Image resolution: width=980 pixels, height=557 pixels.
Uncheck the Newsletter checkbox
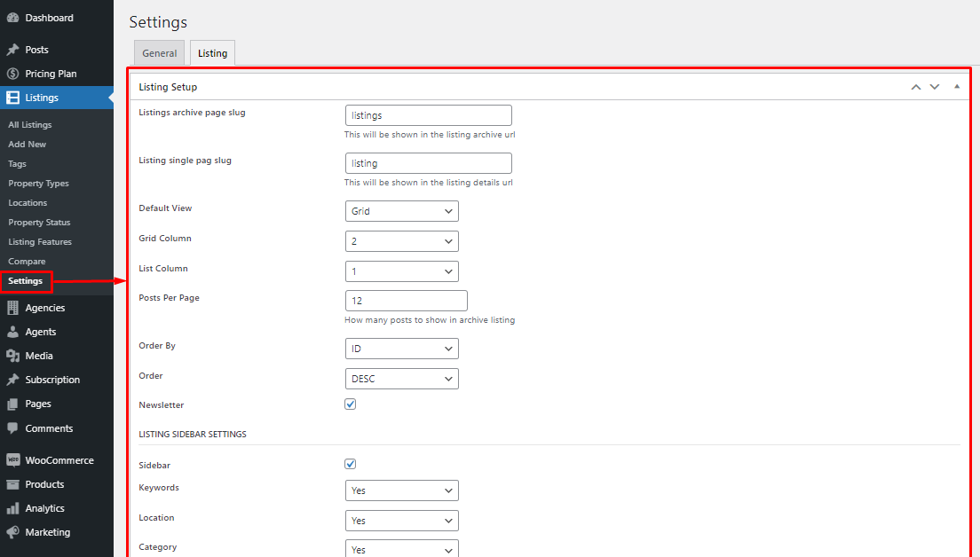coord(350,404)
